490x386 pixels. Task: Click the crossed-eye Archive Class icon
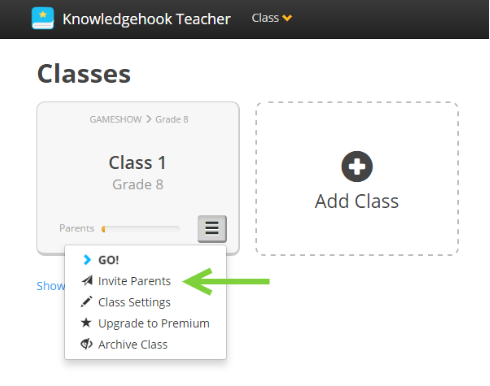click(x=86, y=344)
